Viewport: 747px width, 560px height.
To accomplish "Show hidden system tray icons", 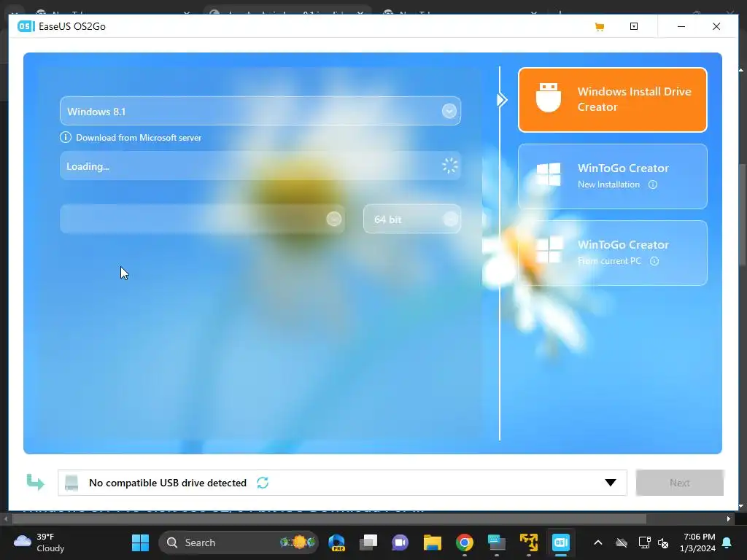I will [598, 542].
